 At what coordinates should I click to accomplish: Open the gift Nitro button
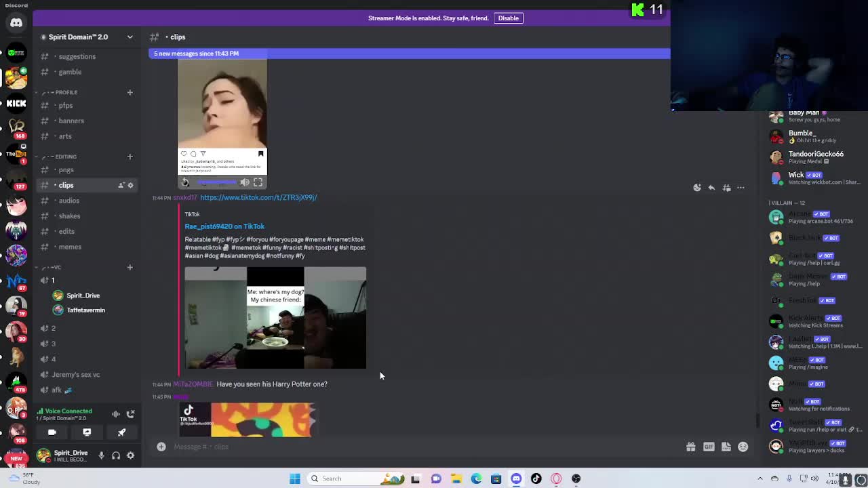pyautogui.click(x=690, y=447)
